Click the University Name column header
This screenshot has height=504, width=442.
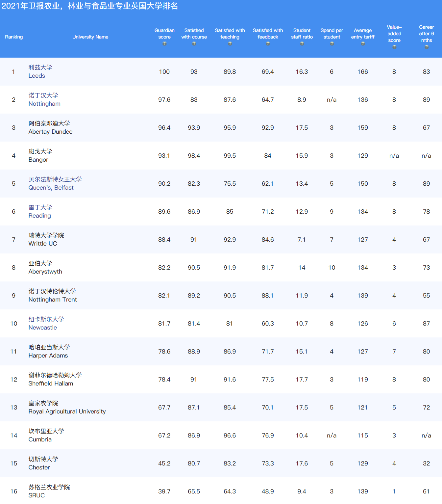(x=90, y=37)
